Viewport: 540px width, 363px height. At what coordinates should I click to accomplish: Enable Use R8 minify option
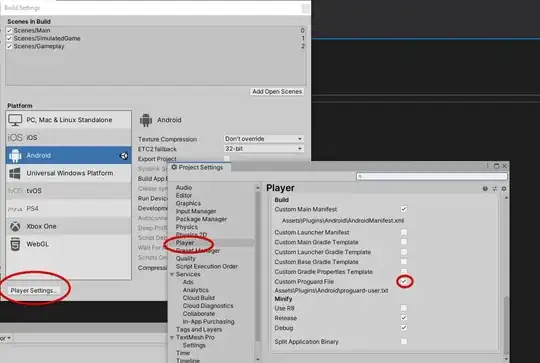[404, 308]
